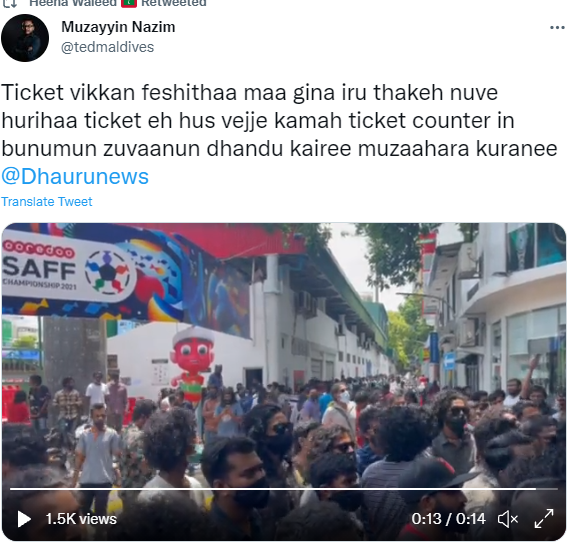Open the @Dhaurunews mention link
The image size is (582, 557).
75,176
